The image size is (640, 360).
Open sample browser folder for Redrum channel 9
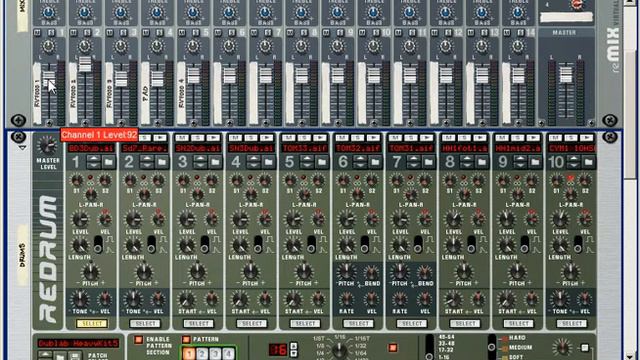(x=536, y=162)
